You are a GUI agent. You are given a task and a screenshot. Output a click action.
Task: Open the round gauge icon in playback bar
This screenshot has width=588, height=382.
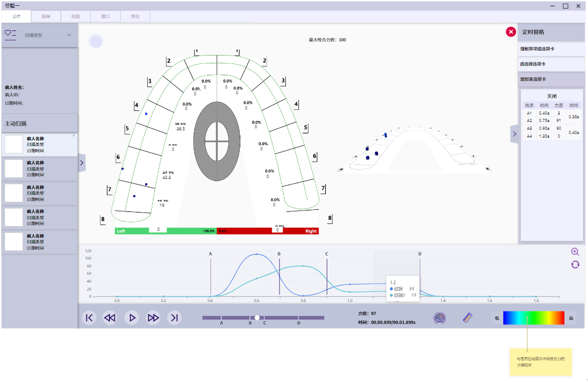(439, 318)
